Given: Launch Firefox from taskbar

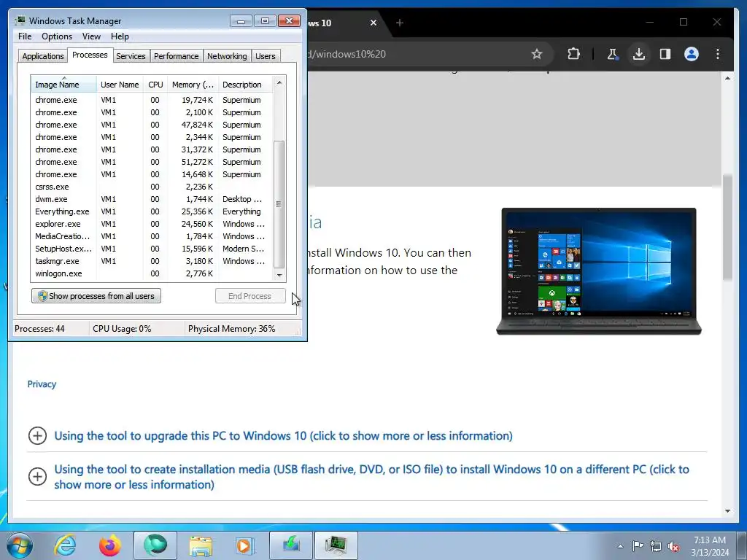Looking at the screenshot, I should pos(109,545).
